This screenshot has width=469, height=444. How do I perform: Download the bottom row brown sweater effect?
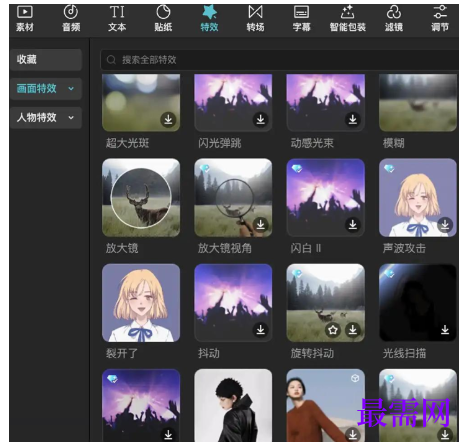click(353, 434)
